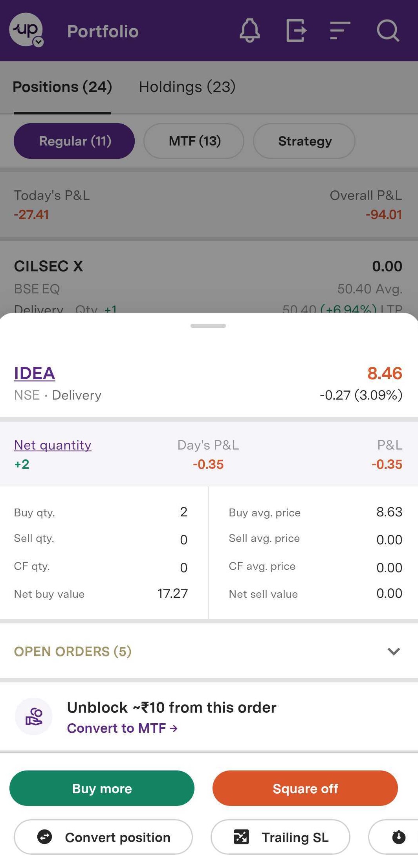Viewport: 418px width, 868px height.
Task: Expand the Open Orders chevron
Action: (393, 651)
